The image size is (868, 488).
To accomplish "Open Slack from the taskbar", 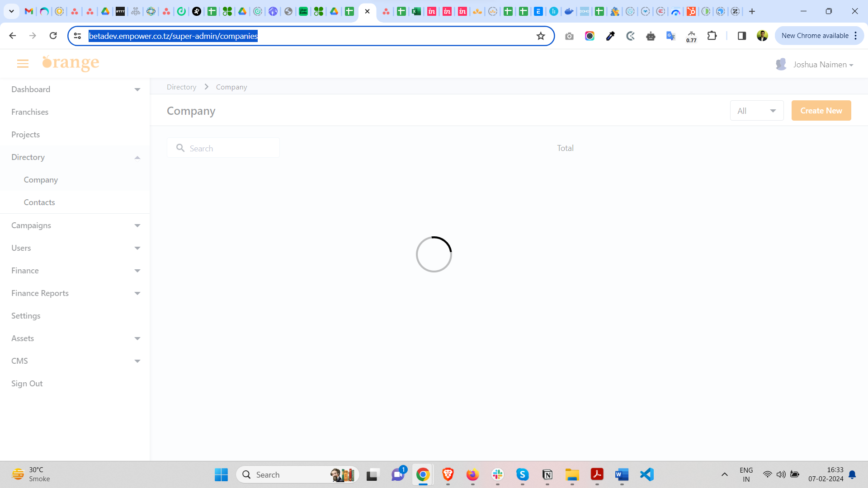I will click(x=498, y=474).
